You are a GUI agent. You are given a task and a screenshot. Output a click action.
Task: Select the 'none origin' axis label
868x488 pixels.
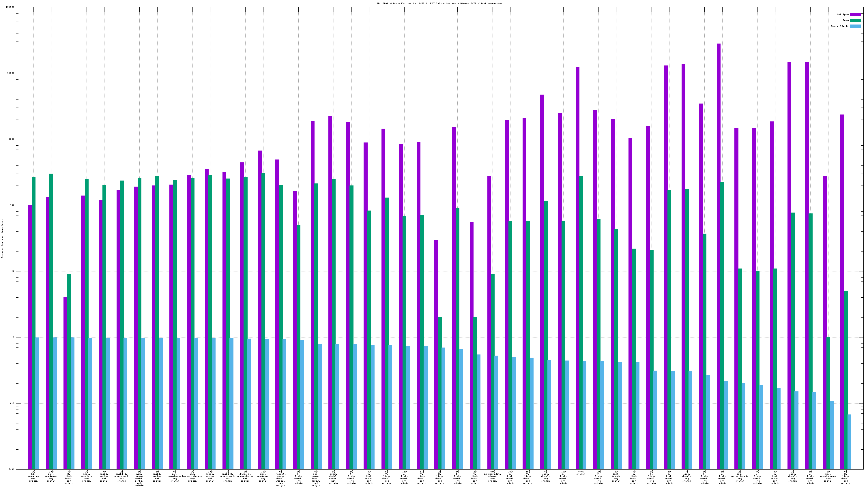(580, 473)
